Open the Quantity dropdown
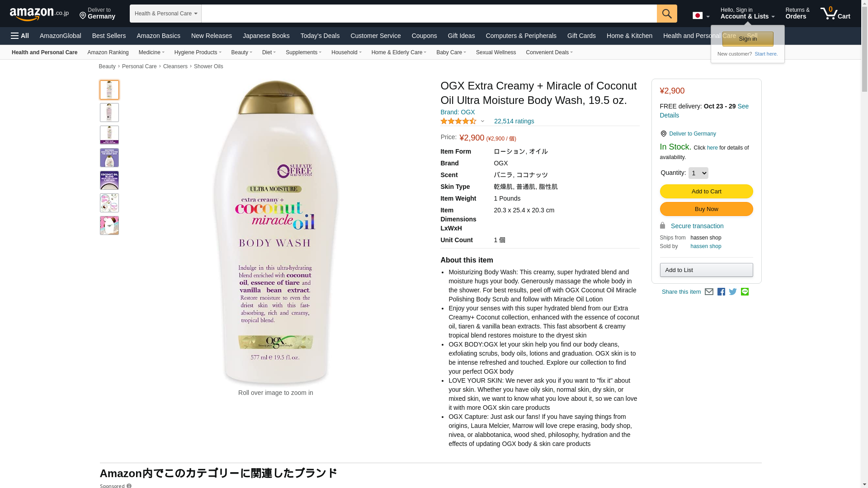 tap(698, 173)
